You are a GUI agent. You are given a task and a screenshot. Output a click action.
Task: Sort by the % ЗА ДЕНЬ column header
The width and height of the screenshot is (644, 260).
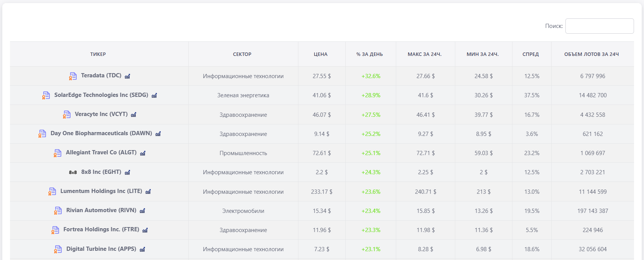pos(369,54)
